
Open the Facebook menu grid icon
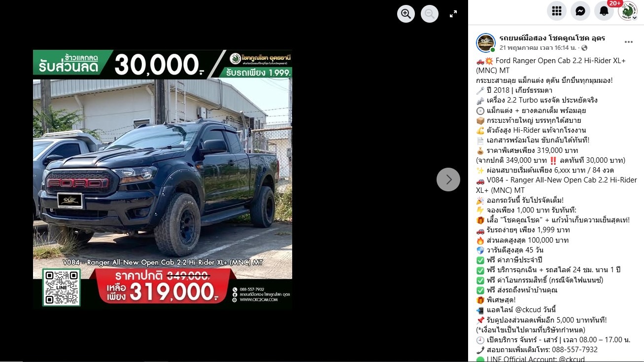557,11
